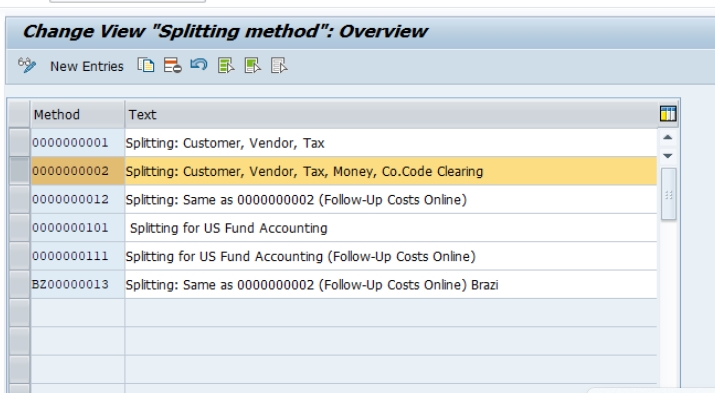Click method cell 0000000111

[x=78, y=256]
